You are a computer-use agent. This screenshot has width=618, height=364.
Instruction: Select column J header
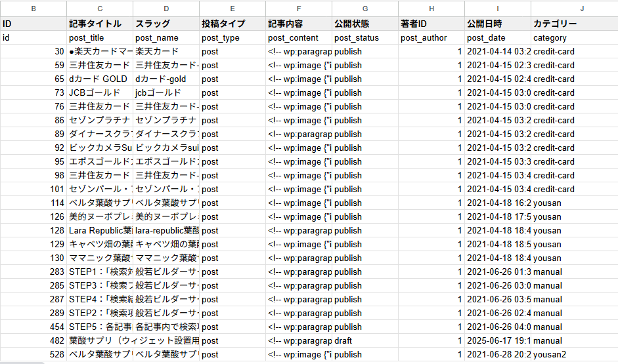click(x=574, y=9)
